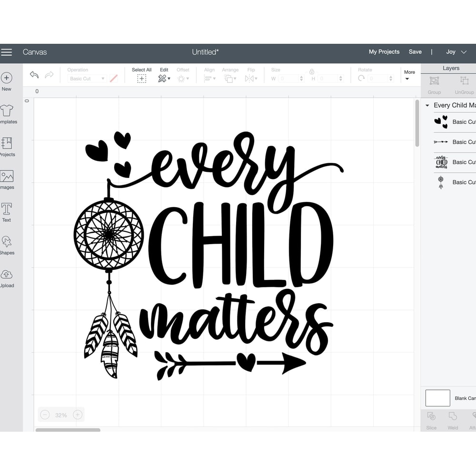Viewport: 476px width, 476px height.
Task: Click the operation color swatch
Action: (114, 79)
